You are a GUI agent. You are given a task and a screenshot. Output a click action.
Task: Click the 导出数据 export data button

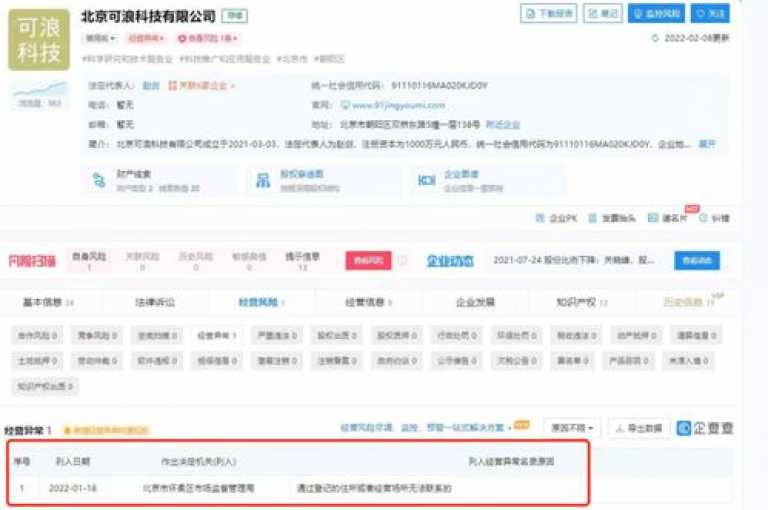(x=639, y=428)
